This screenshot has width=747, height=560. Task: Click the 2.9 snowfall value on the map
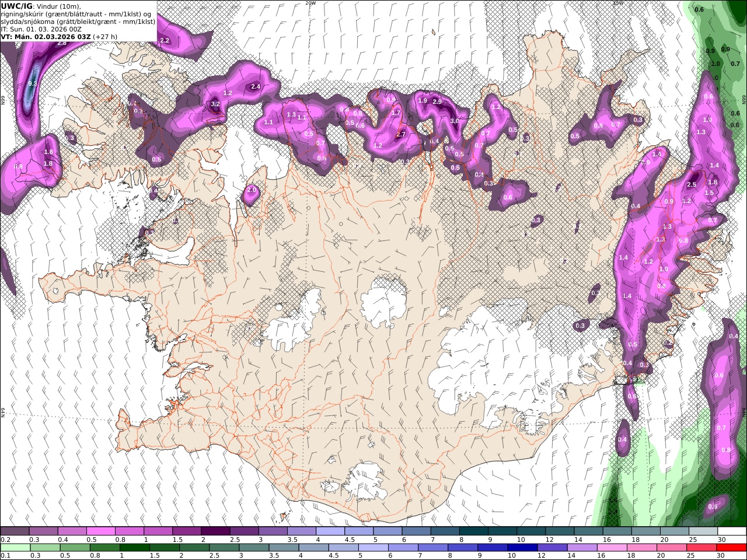click(x=437, y=102)
